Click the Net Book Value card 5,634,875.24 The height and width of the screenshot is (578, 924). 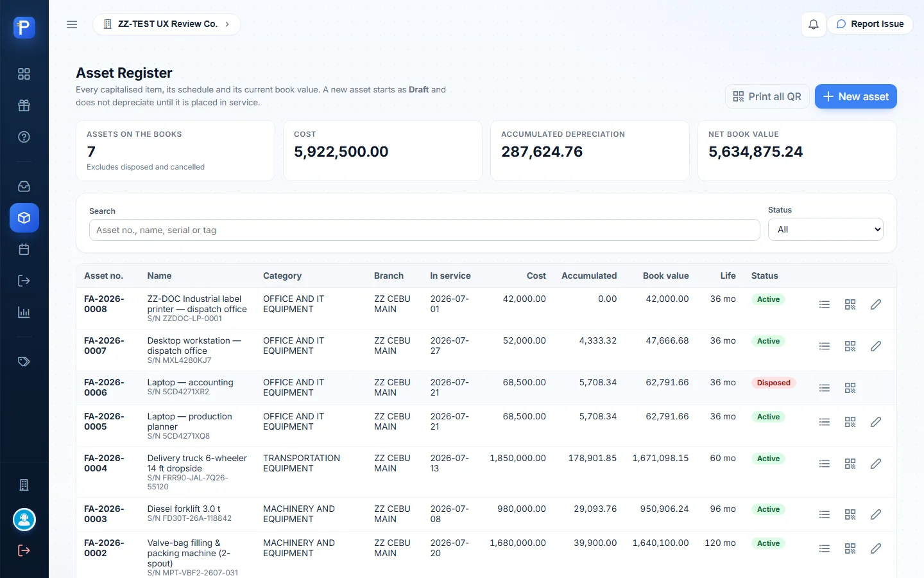[x=797, y=151]
